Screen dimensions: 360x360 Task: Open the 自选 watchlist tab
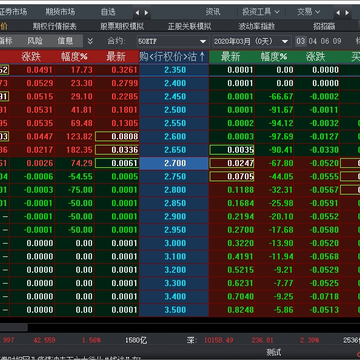[x=108, y=12]
